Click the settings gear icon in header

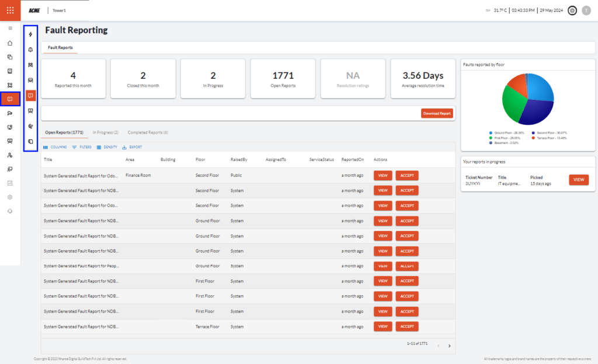[x=572, y=10]
